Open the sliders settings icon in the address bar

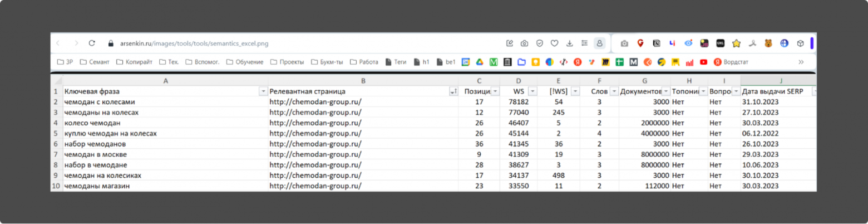584,43
